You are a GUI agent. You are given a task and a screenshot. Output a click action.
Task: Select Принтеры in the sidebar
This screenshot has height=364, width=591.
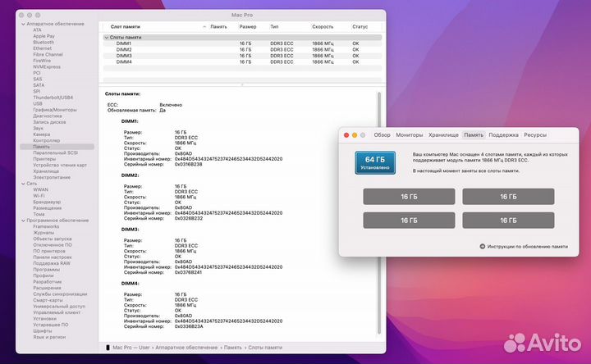click(44, 159)
